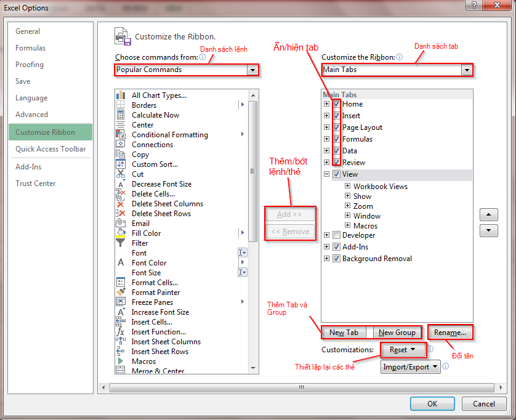
Task: Pick the Copy command icon
Action: (x=121, y=154)
